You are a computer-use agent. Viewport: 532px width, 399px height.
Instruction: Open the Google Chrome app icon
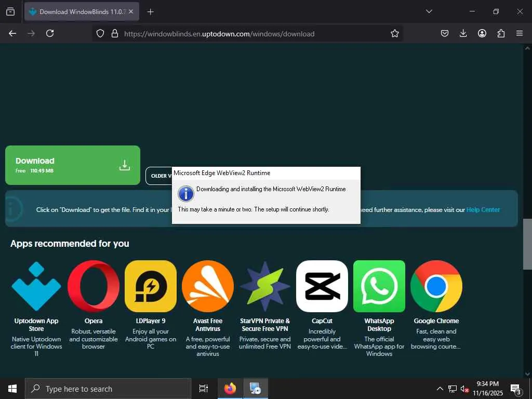pyautogui.click(x=436, y=286)
